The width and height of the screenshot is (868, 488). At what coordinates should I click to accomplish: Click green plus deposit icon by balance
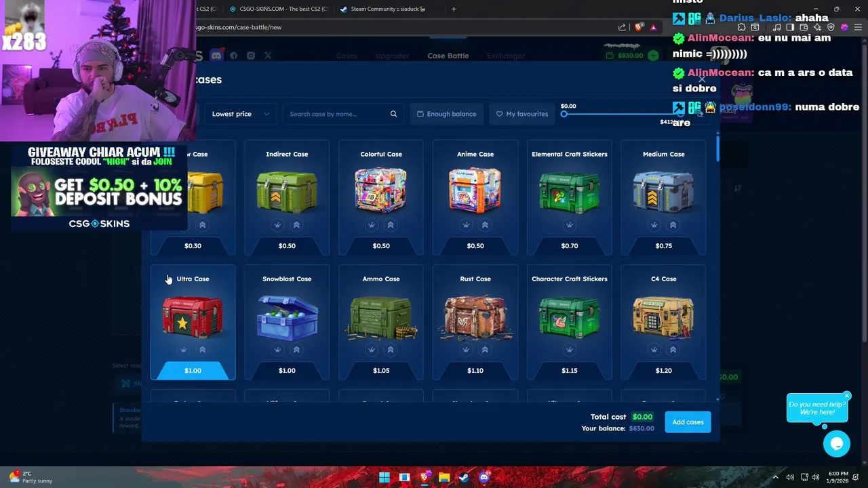653,56
